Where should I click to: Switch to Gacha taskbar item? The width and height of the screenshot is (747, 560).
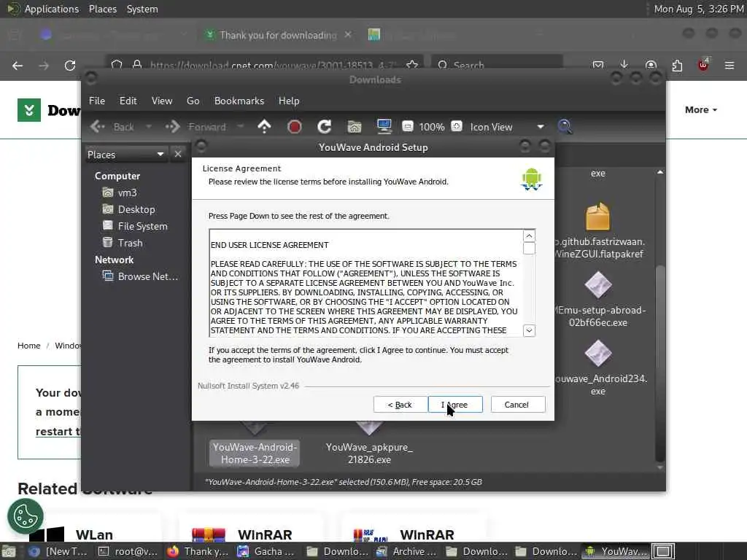coord(266,551)
